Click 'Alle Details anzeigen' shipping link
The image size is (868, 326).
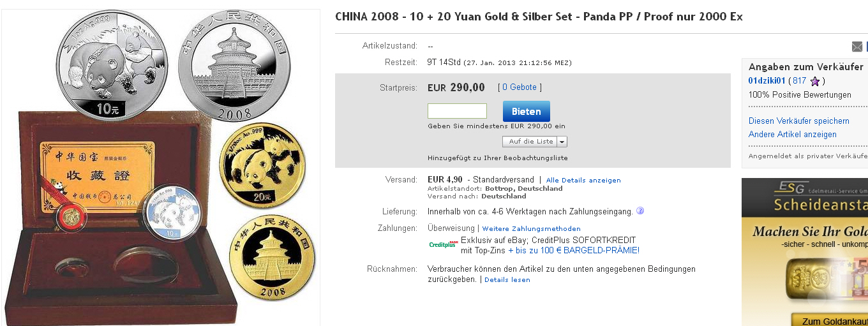[x=583, y=181]
